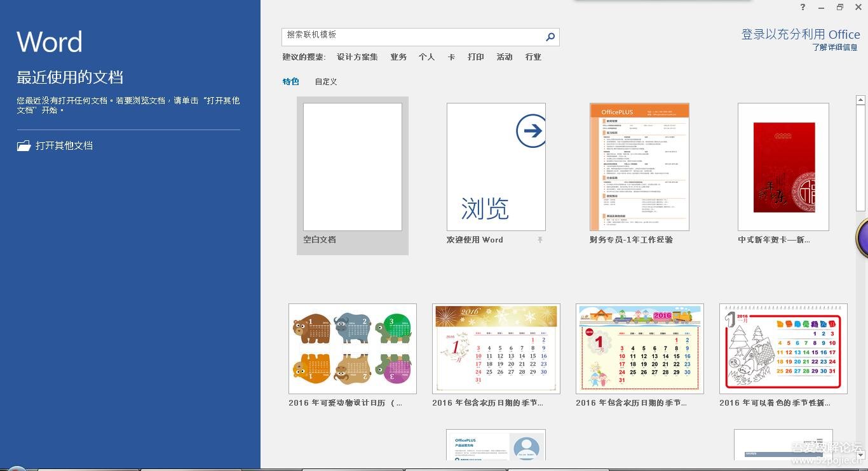This screenshot has height=471, width=868.
Task: Open the 财务专员 resume template
Action: [x=639, y=168]
